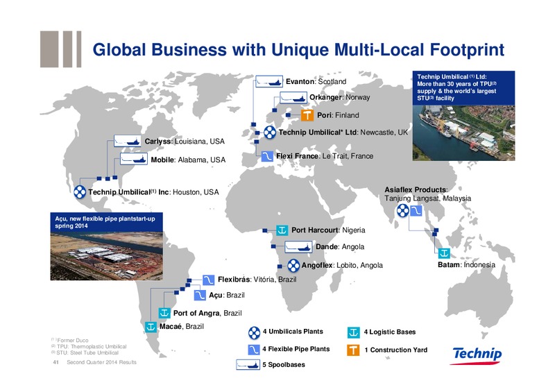Click the '4 Umbilicals Plants' legend text

293,332
